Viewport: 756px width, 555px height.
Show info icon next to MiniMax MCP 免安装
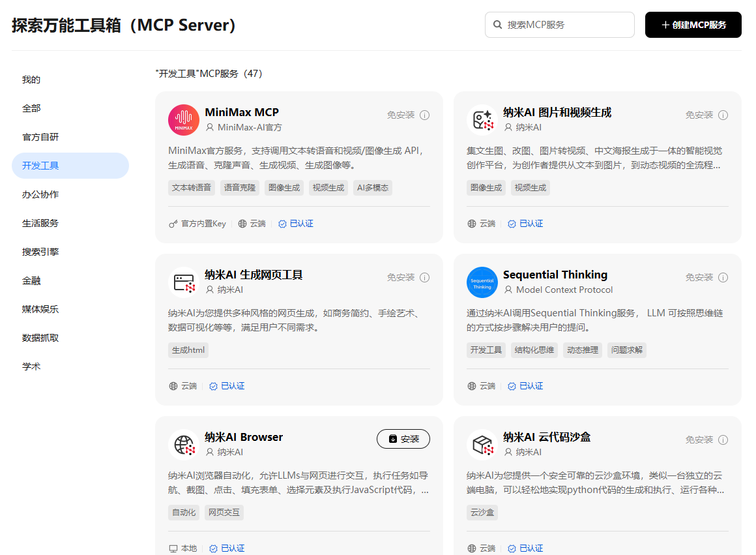[x=424, y=115]
